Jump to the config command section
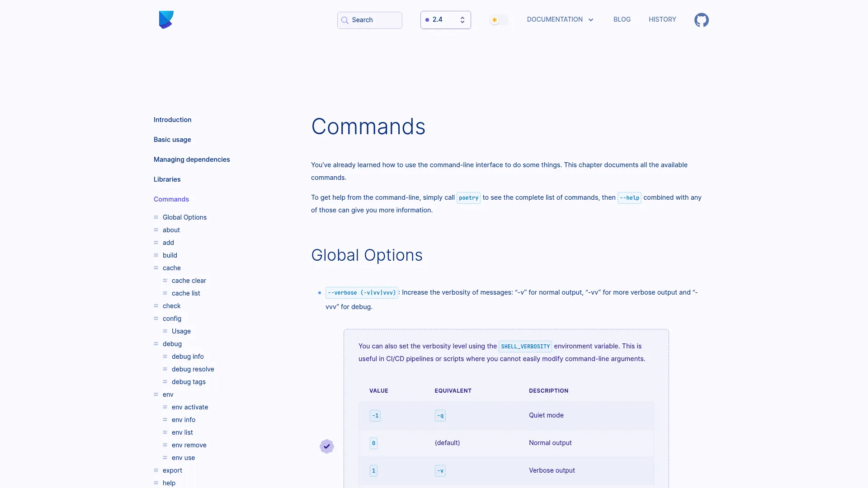868x488 pixels. pos(172,319)
